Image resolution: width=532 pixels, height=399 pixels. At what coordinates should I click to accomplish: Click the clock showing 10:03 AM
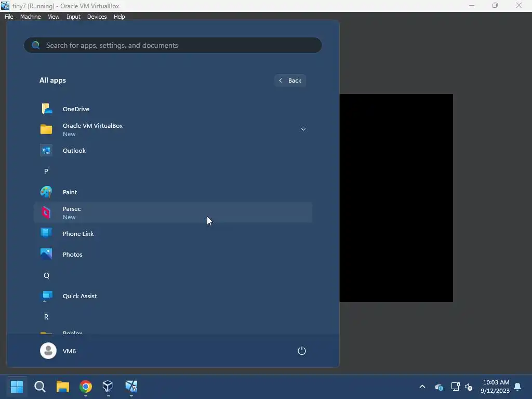pos(496,382)
